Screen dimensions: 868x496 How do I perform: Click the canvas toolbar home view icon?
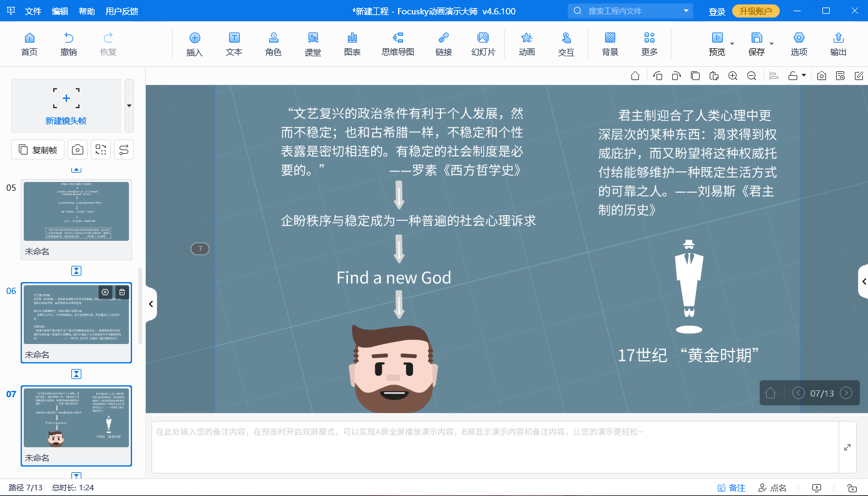pyautogui.click(x=635, y=76)
